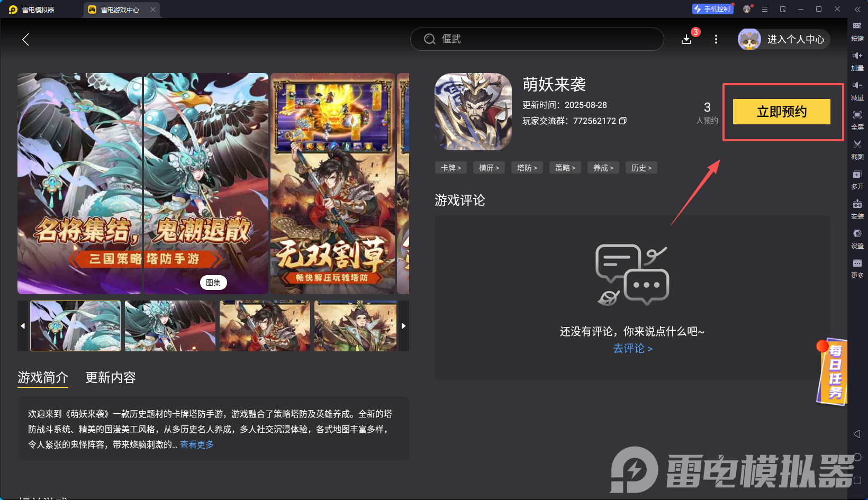Viewport: 868px width, 500px height.
Task: Select the fourth screenshot thumbnail
Action: 356,326
